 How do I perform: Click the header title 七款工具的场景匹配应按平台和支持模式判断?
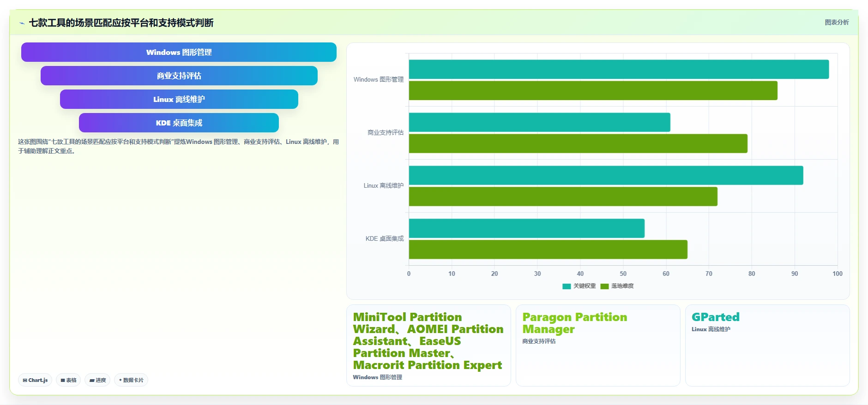coord(121,23)
